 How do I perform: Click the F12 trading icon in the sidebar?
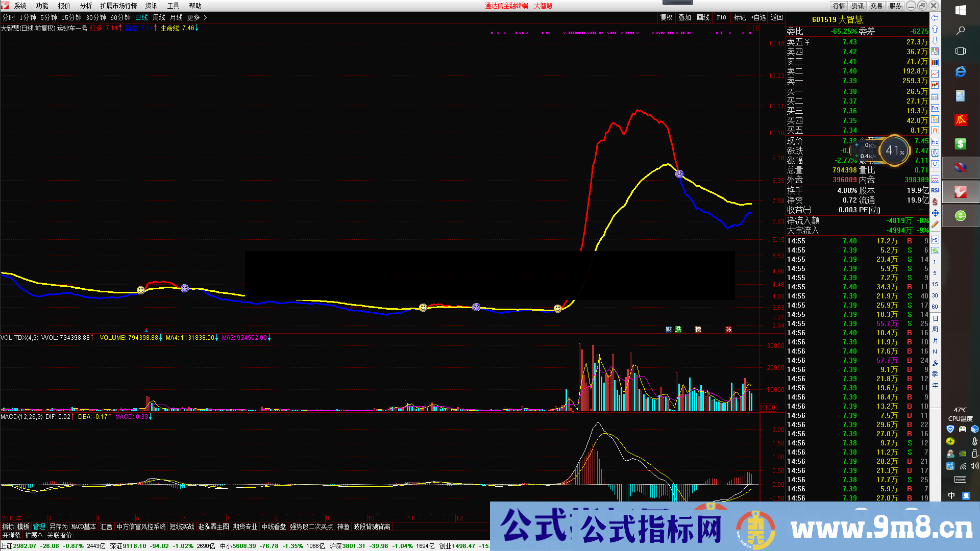(x=935, y=141)
